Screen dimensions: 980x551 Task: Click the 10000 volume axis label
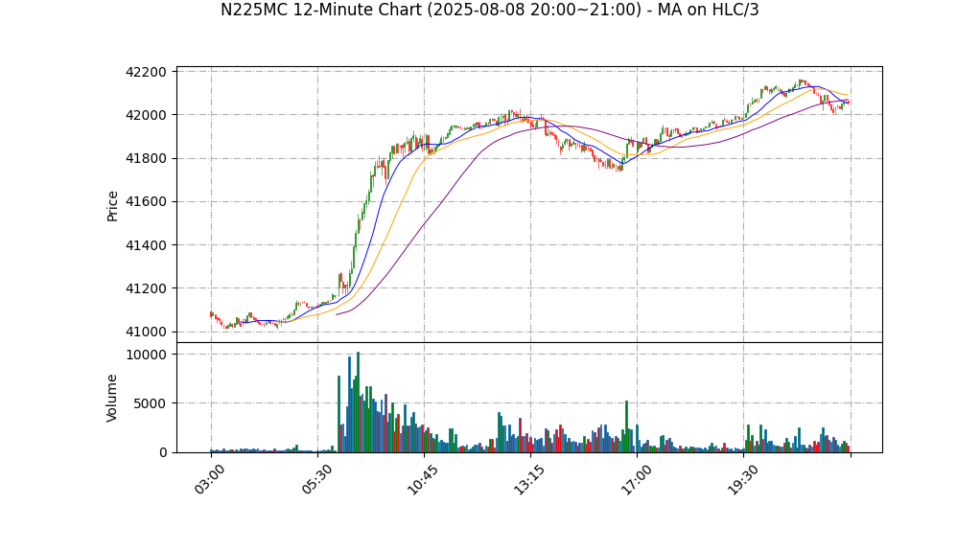pos(147,355)
